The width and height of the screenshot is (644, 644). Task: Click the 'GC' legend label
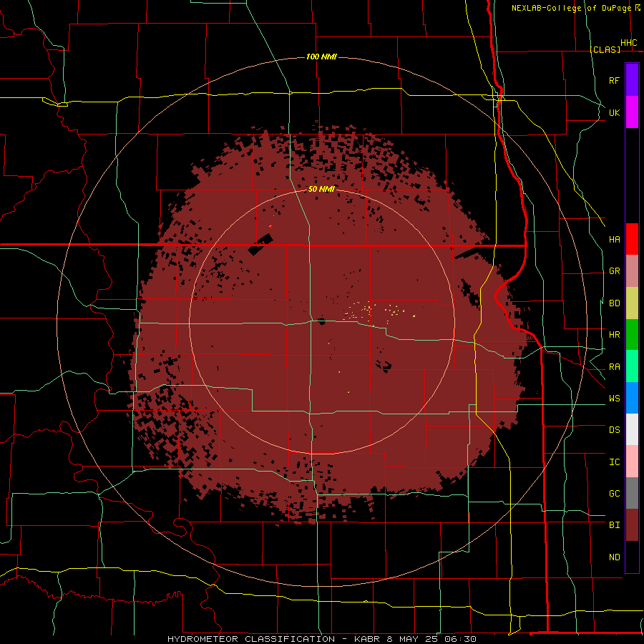[614, 494]
